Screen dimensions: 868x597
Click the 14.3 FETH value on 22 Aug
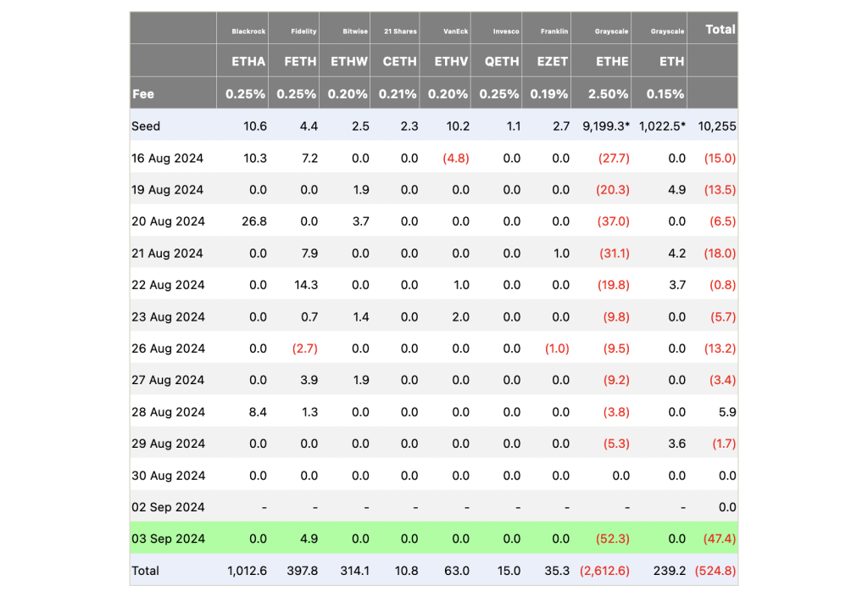point(306,285)
